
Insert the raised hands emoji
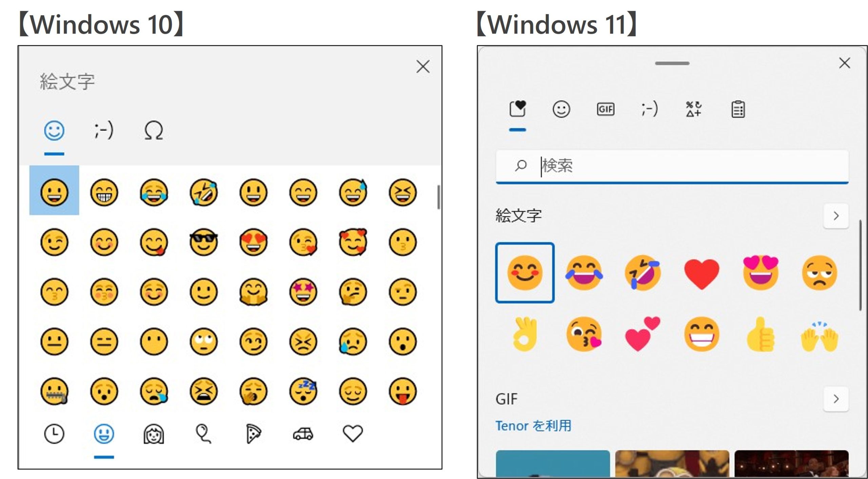click(x=820, y=336)
